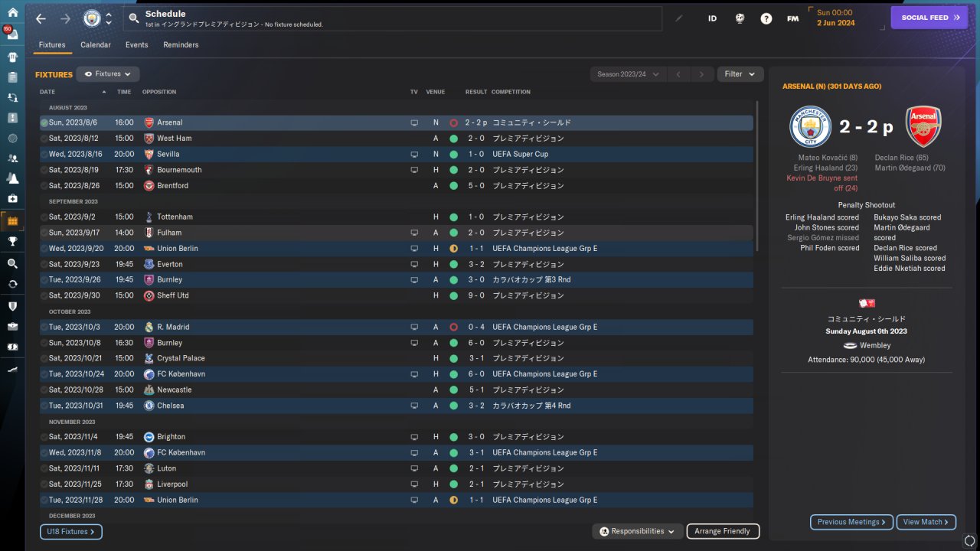Go back with the left arrow
The image size is (980, 551).
(x=41, y=18)
